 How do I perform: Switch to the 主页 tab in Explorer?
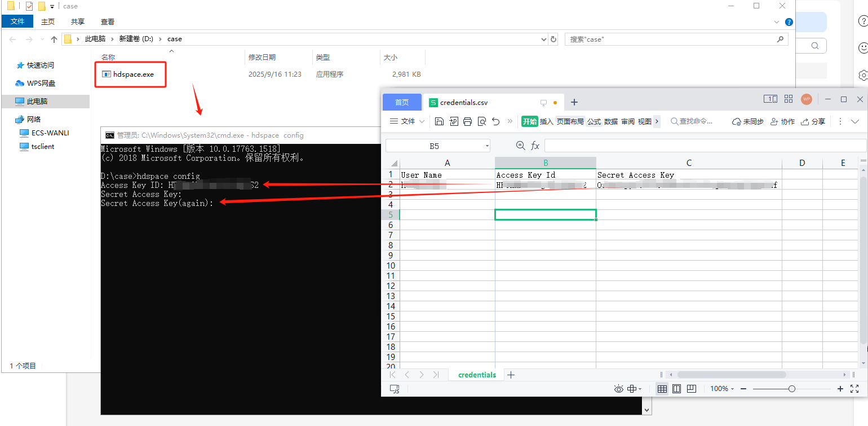tap(48, 22)
